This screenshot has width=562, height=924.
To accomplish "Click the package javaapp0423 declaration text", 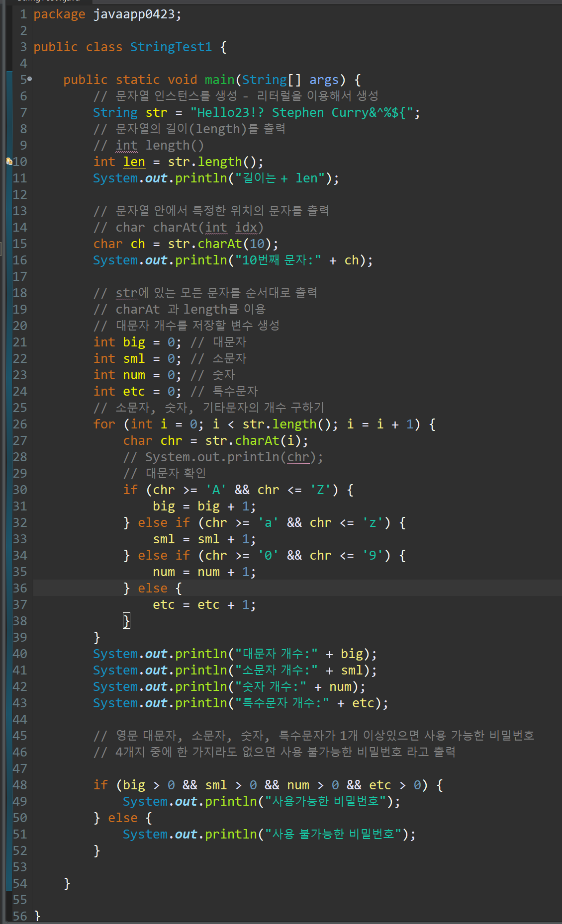I will [107, 14].
